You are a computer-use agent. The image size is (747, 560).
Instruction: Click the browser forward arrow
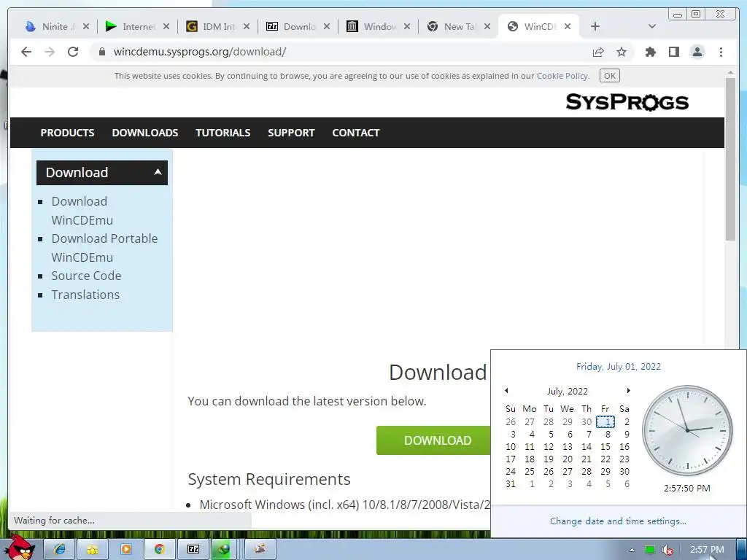point(50,52)
